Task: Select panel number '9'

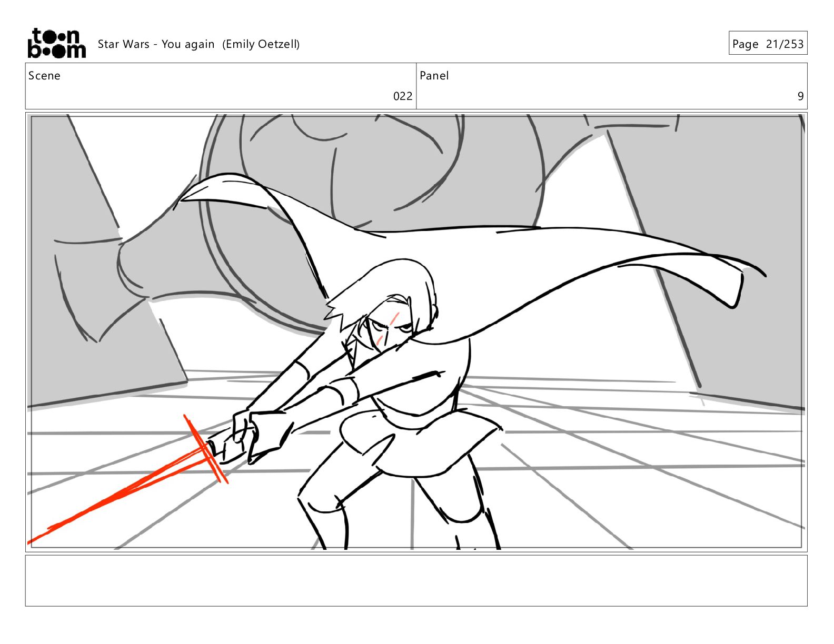Action: [x=800, y=96]
